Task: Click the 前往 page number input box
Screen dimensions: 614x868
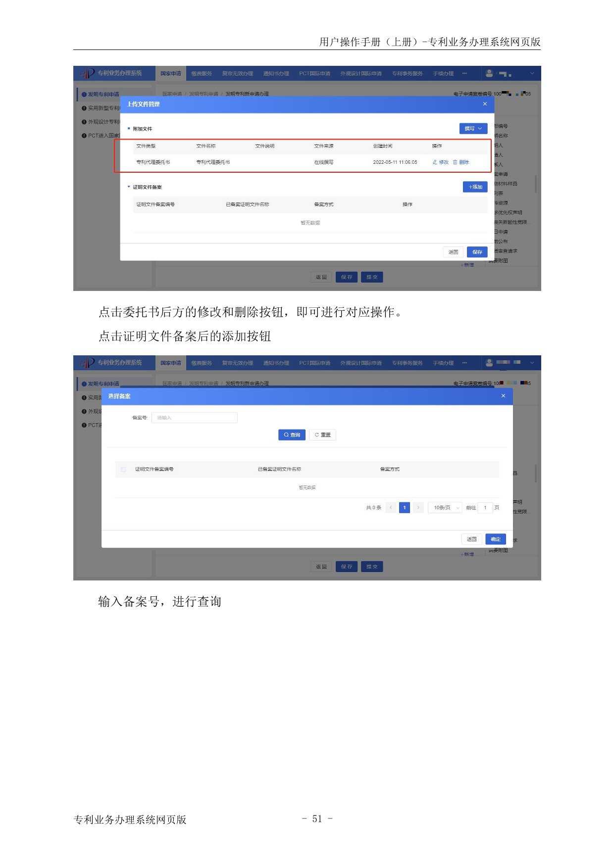Action: click(485, 508)
